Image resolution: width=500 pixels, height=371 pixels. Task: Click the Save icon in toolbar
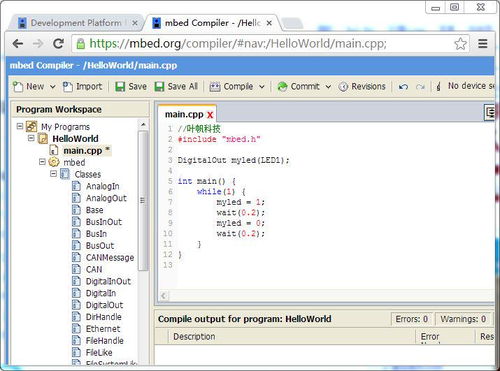(120, 87)
